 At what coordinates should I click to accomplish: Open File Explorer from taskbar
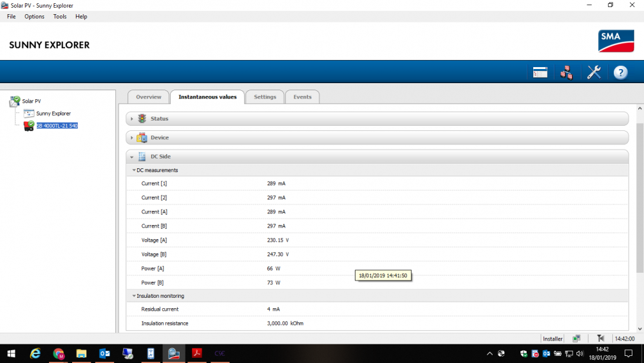click(x=81, y=353)
